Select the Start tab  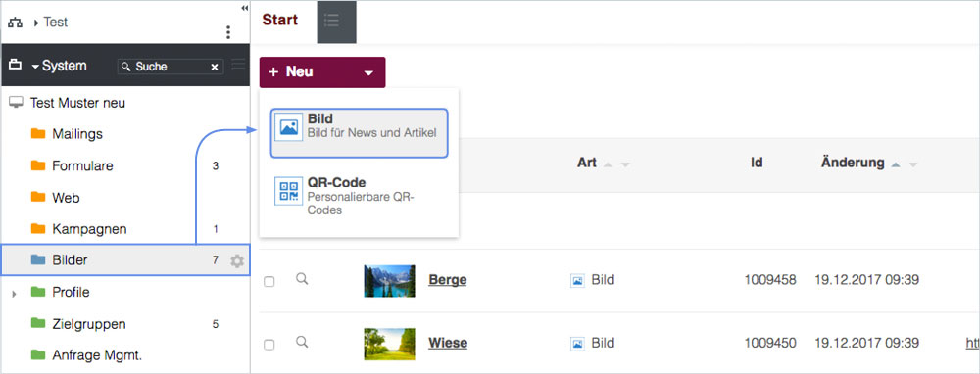(x=280, y=20)
